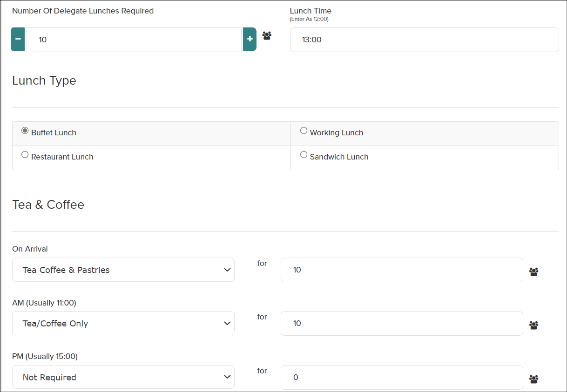This screenshot has height=392, width=567.
Task: Expand the AM Tea/Coffee Only dropdown
Action: pos(123,323)
